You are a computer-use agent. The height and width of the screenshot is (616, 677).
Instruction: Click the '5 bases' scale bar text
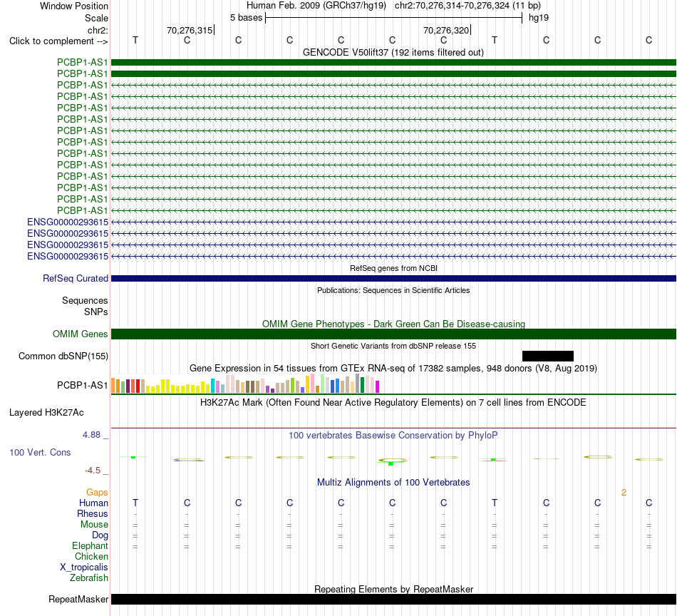click(246, 18)
